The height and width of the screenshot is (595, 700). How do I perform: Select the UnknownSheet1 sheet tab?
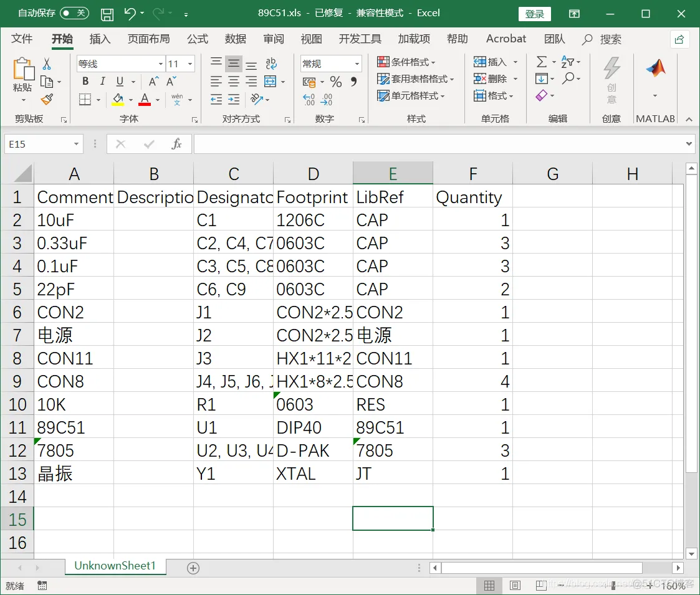coord(115,566)
